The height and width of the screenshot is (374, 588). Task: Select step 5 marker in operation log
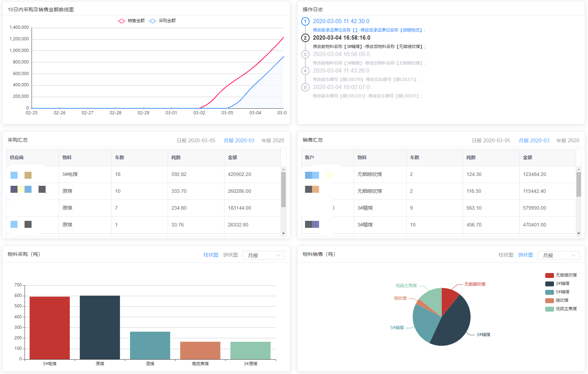pyautogui.click(x=305, y=87)
